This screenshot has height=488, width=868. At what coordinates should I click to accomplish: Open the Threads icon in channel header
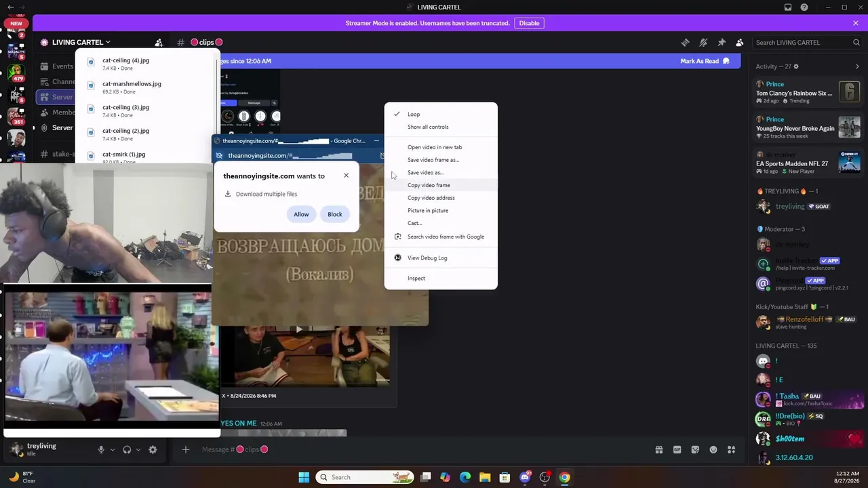point(685,42)
